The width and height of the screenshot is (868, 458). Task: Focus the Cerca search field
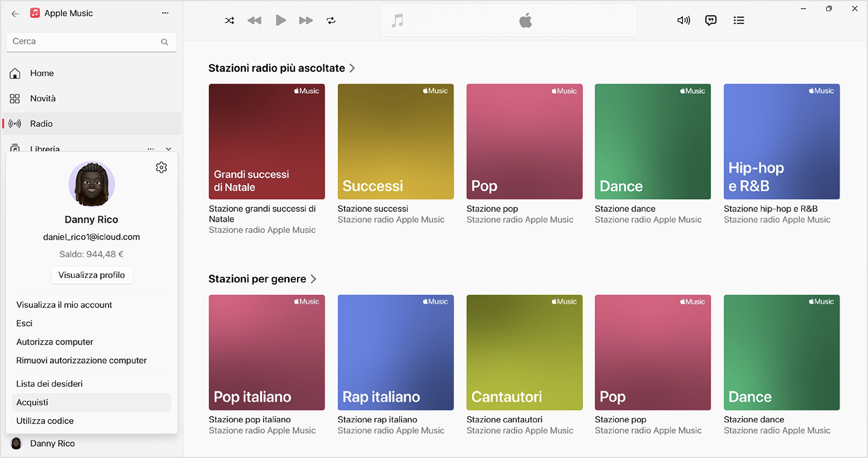click(91, 42)
